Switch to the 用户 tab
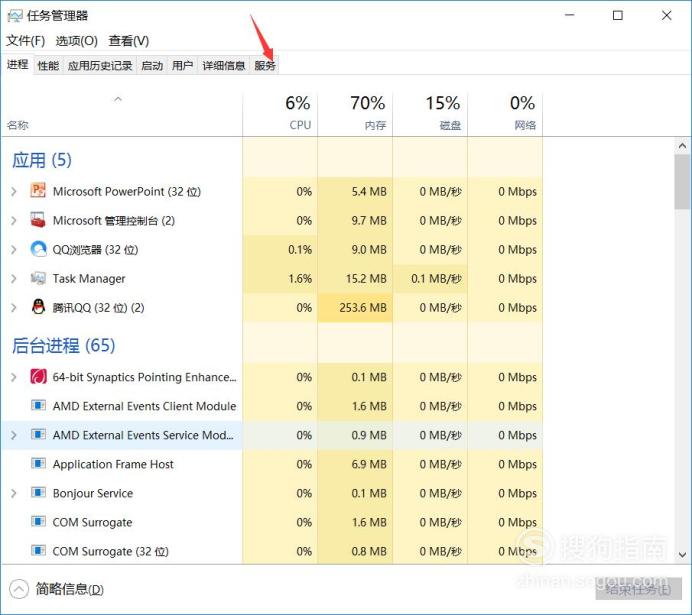The image size is (692, 615). [x=183, y=66]
